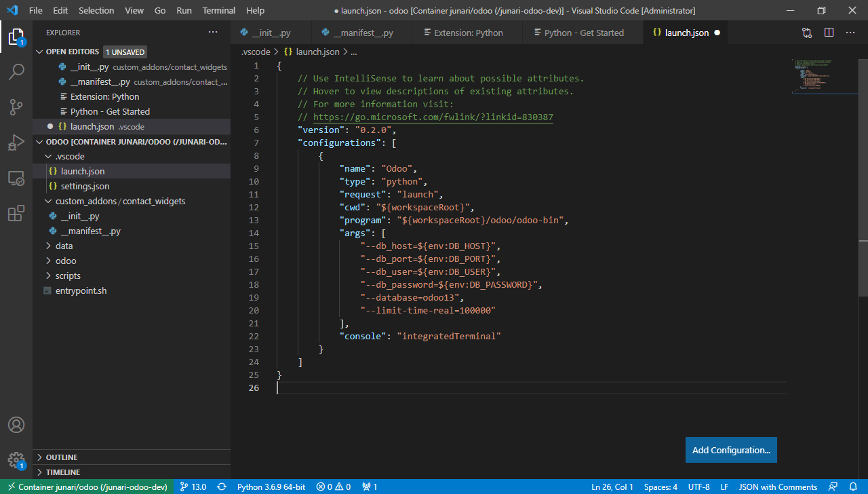Open the Source Control view
868x494 pixels.
[x=16, y=107]
